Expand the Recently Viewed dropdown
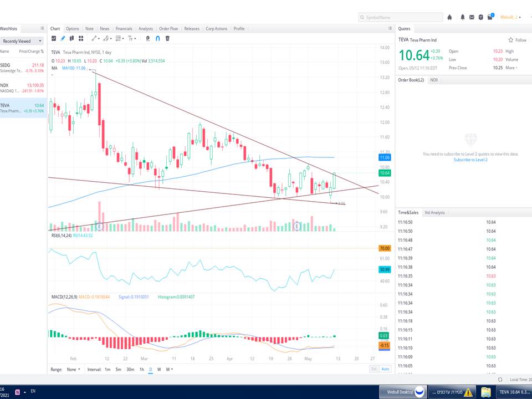The image size is (532, 399). click(22, 41)
